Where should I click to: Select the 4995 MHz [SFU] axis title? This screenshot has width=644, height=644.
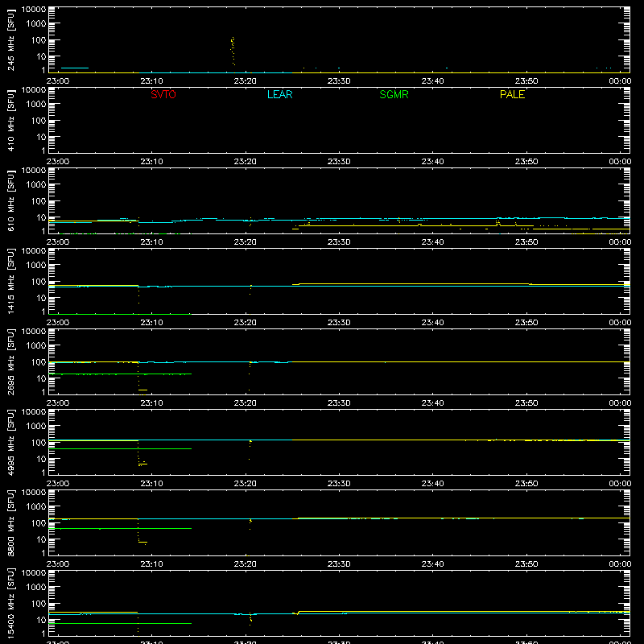pos(10,443)
